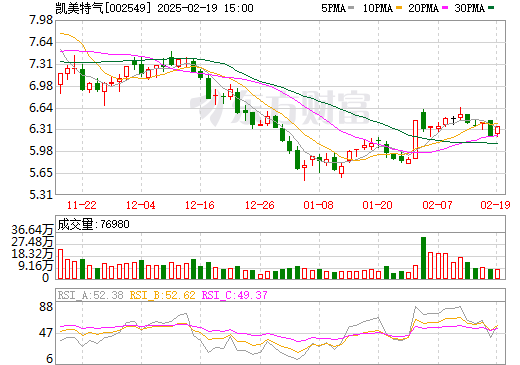Click the 7.98 price axis label
Screen dimensions: 520x365
[x=41, y=20]
